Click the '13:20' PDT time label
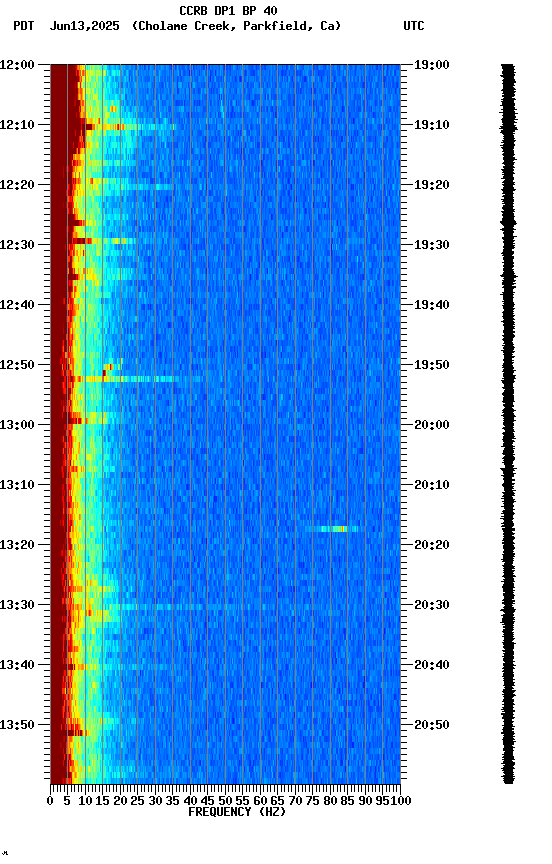Image resolution: width=552 pixels, height=864 pixels. [x=17, y=545]
